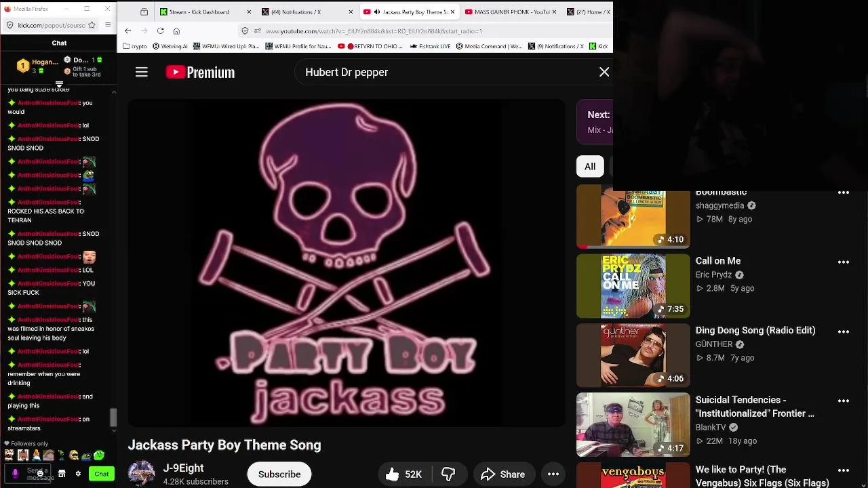Play Ding Dong Song thumbnail
868x488 pixels.
pyautogui.click(x=633, y=355)
